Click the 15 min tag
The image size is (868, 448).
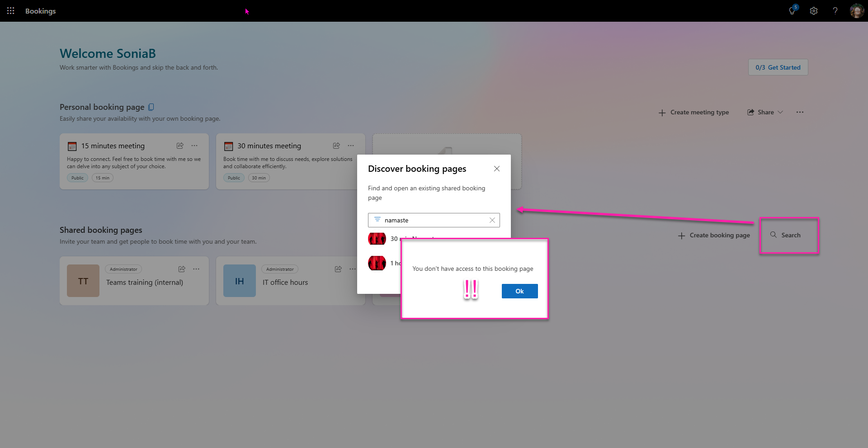point(103,178)
